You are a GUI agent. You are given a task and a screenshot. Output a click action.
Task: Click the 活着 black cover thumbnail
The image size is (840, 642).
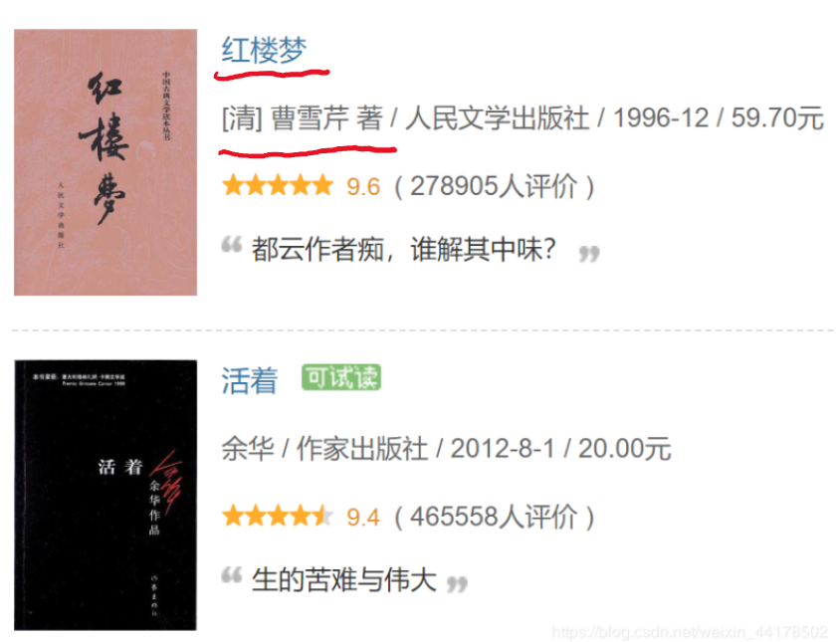pos(105,495)
